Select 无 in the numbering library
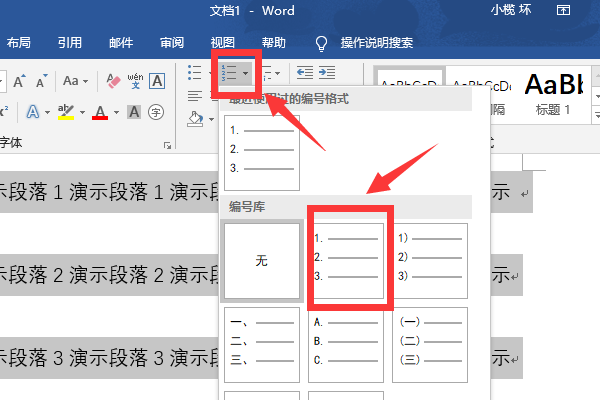Screen dimensions: 600x400 pos(262,261)
